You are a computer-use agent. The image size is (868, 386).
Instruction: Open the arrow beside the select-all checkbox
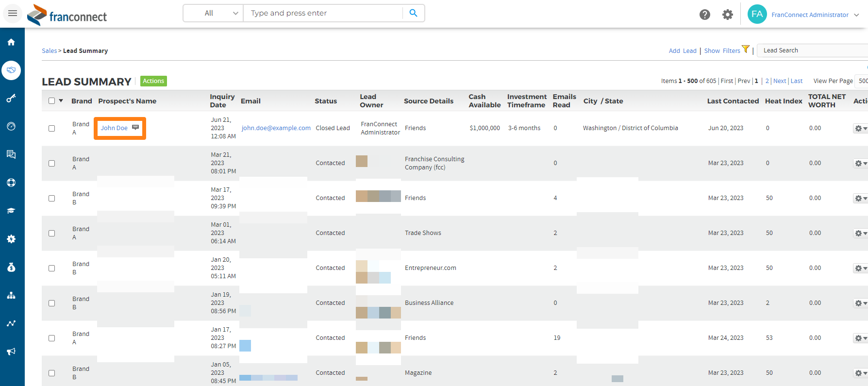pyautogui.click(x=61, y=101)
